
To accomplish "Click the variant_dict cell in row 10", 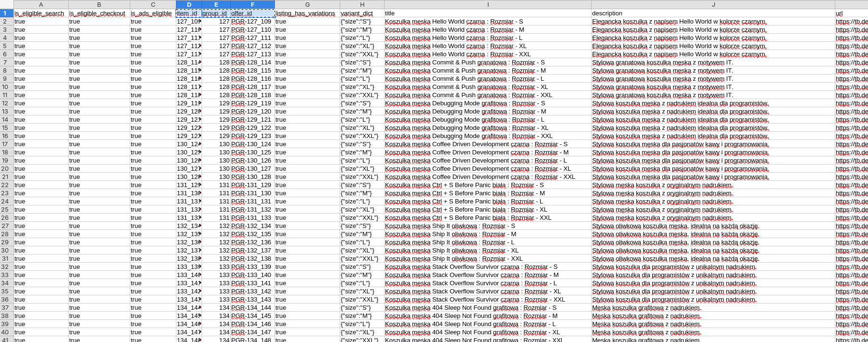I will coord(362,87).
